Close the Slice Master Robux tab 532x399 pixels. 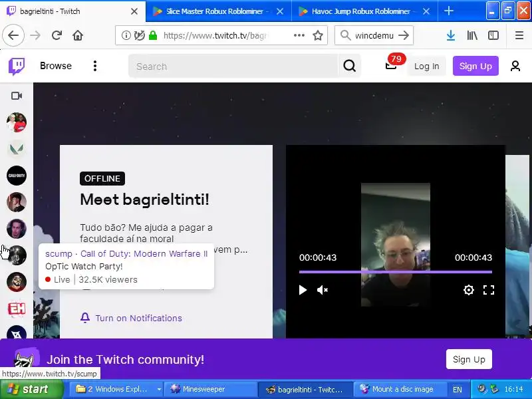click(x=280, y=11)
